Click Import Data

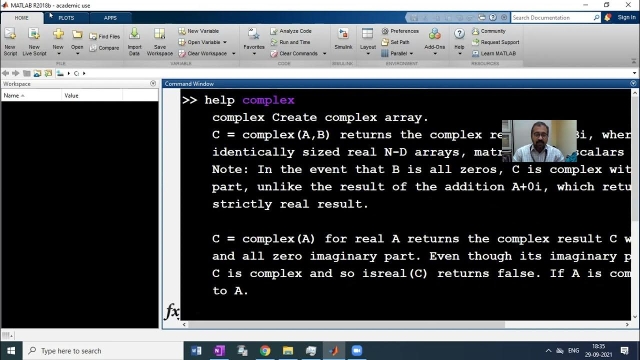click(134, 42)
